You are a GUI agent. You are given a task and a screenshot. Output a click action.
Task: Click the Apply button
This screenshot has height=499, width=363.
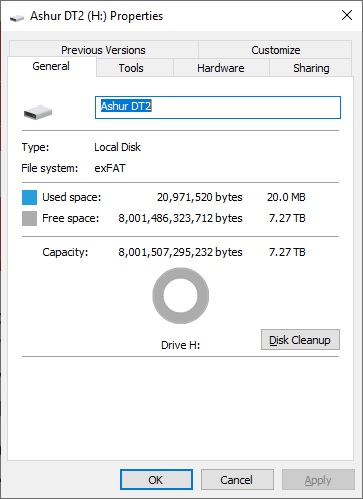point(318,480)
